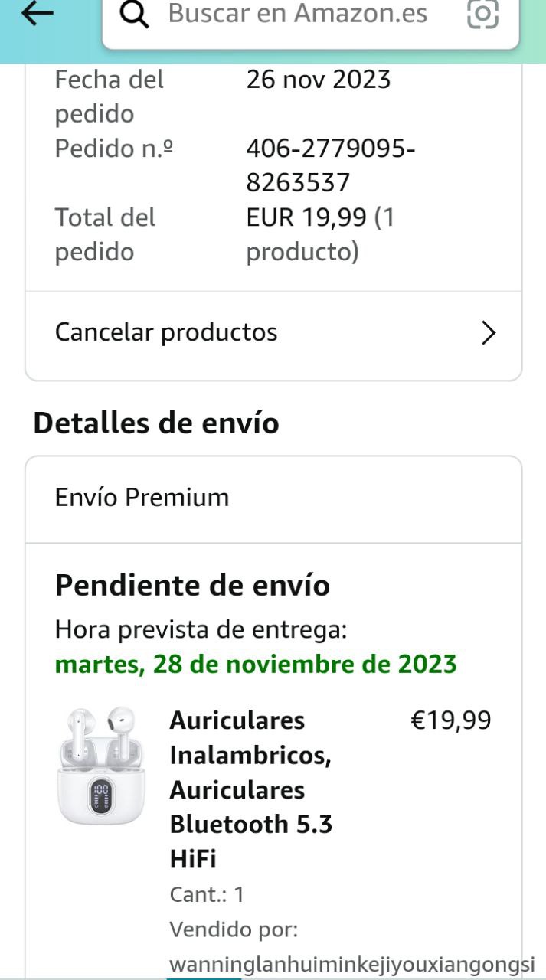The height and width of the screenshot is (980, 546).
Task: Click the Buscar en Amazon.es search field
Action: [297, 14]
